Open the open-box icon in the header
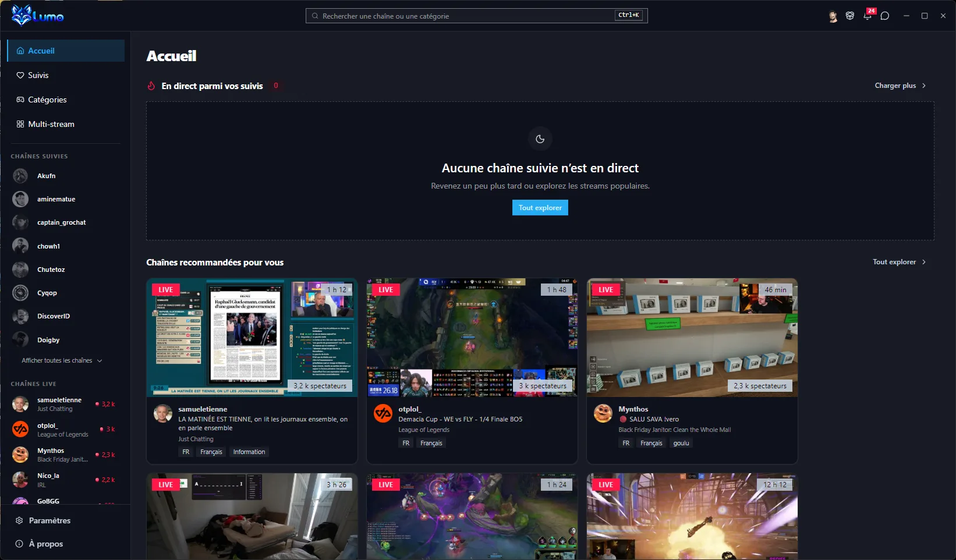Screen dimensions: 956x560 tap(850, 16)
